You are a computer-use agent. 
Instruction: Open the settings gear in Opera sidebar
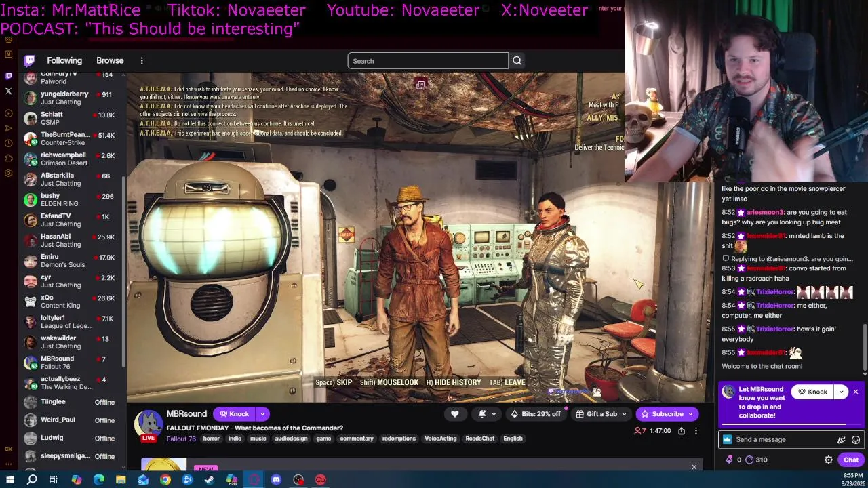8,173
